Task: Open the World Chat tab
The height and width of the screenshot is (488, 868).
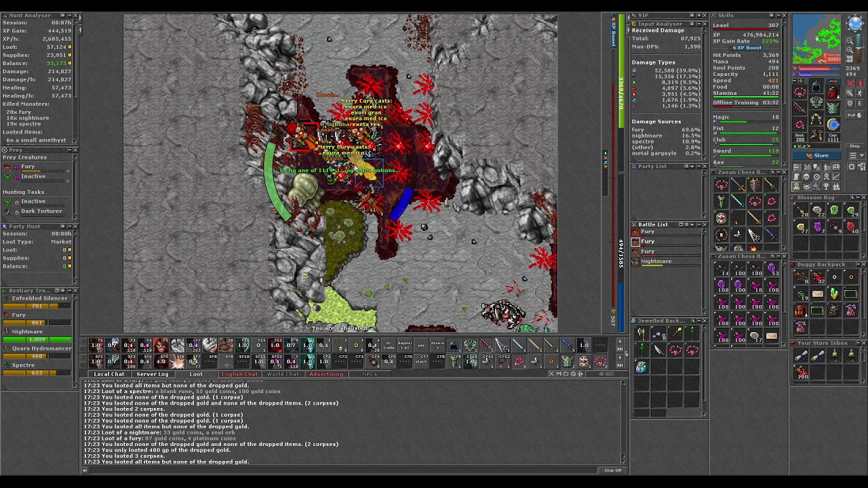Action: pyautogui.click(x=283, y=374)
